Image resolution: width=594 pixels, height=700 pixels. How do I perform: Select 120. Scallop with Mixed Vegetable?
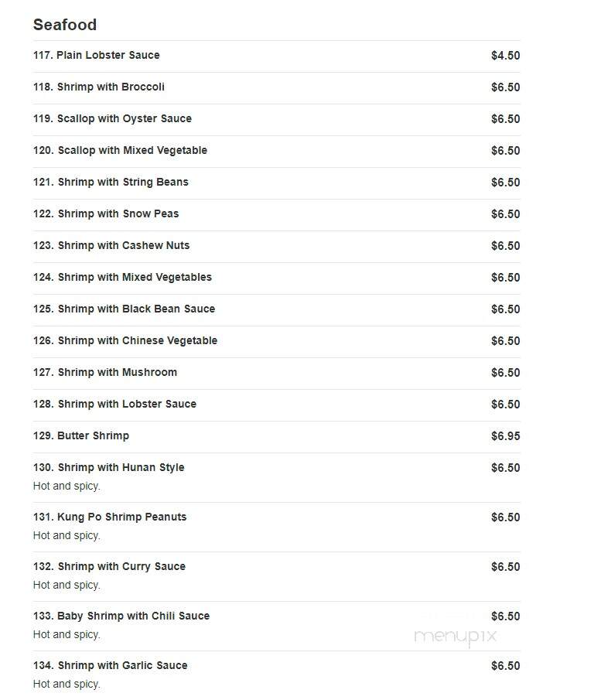(x=120, y=150)
